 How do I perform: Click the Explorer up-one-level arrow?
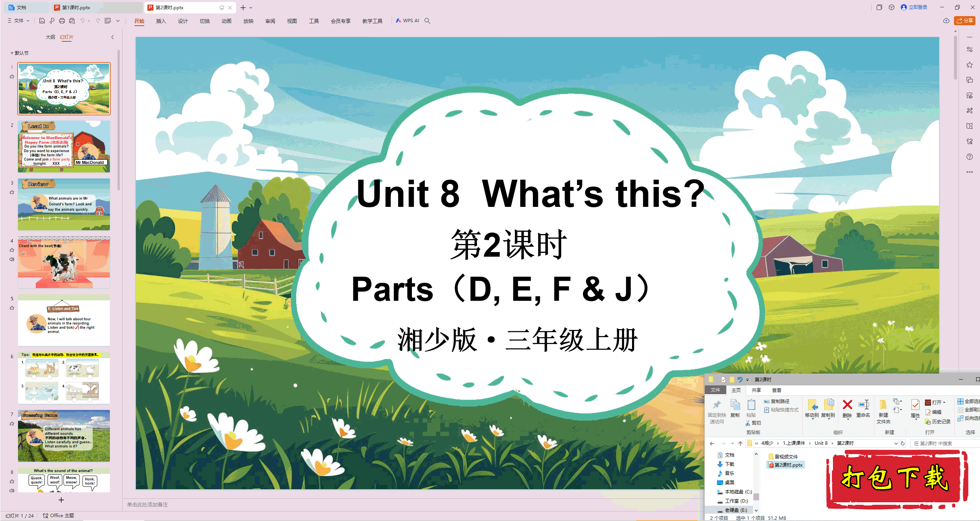click(740, 443)
